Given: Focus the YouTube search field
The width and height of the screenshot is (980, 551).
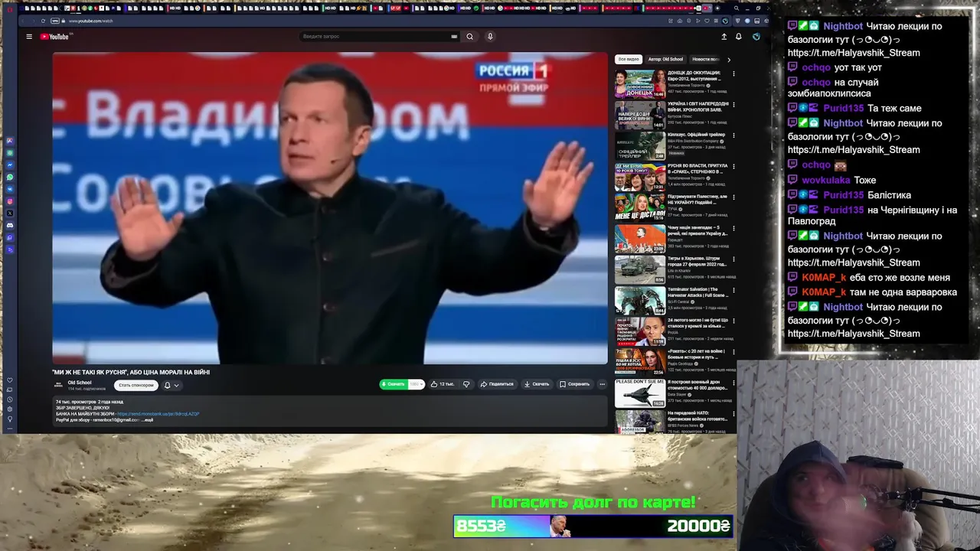Looking at the screenshot, I should coord(375,37).
